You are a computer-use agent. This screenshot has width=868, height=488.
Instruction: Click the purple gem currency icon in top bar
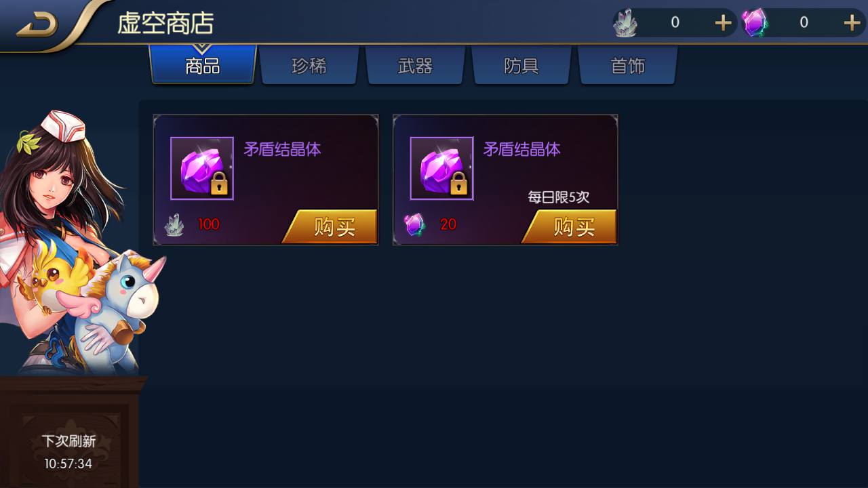(754, 23)
